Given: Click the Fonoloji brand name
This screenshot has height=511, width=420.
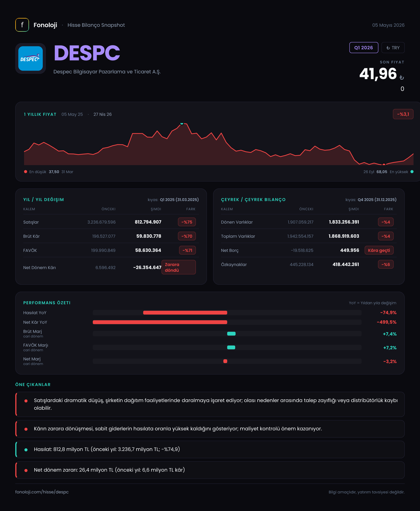Looking at the screenshot, I should pos(45,25).
